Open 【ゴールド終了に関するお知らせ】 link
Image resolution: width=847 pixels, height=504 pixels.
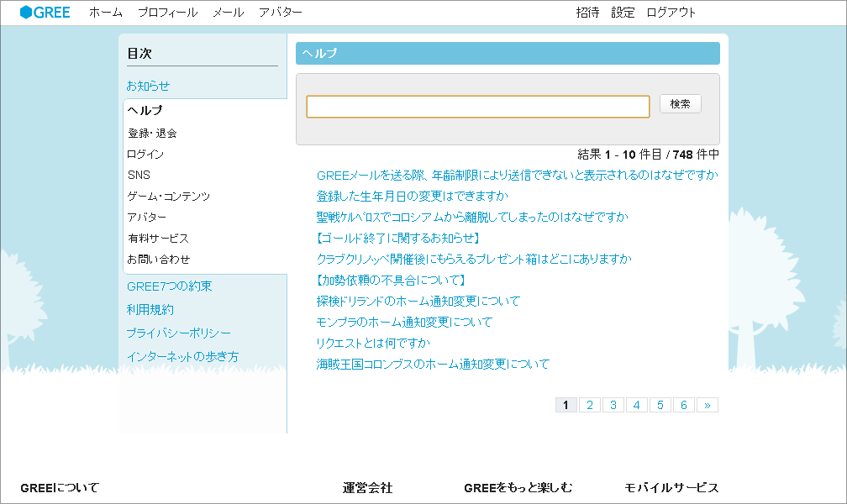398,238
